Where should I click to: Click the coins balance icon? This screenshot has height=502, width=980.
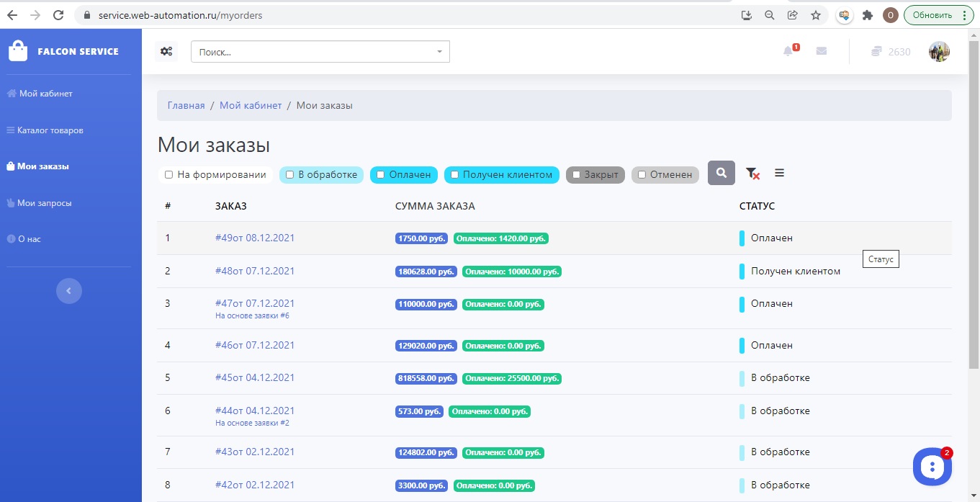tap(876, 52)
